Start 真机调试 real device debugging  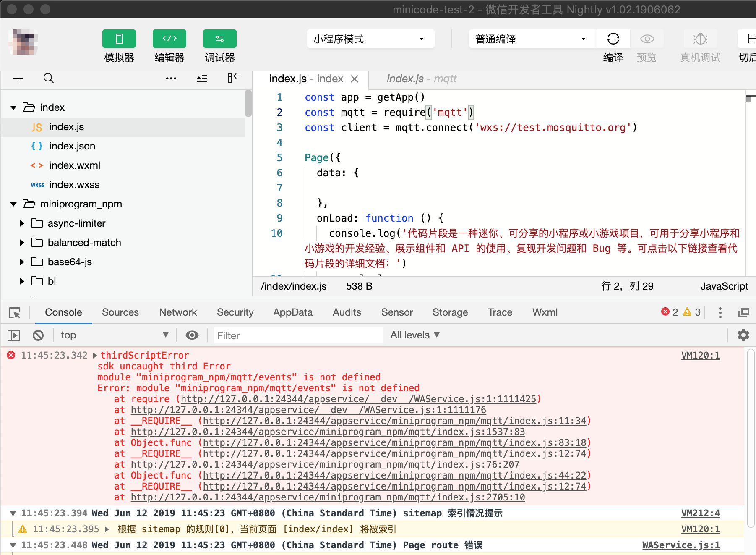[700, 39]
